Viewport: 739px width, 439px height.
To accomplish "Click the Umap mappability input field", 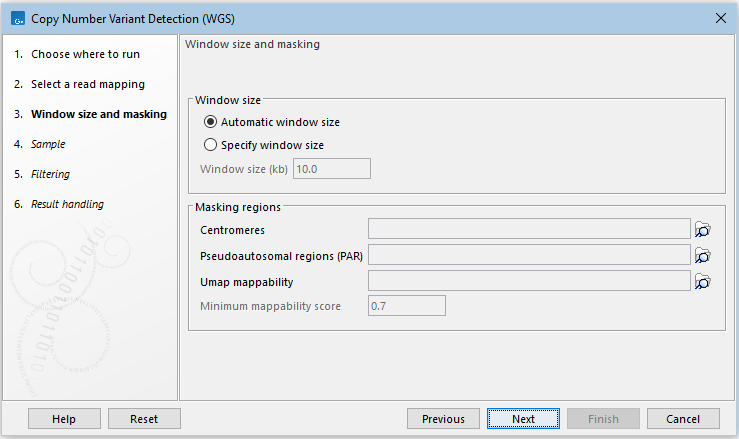I will tap(529, 282).
